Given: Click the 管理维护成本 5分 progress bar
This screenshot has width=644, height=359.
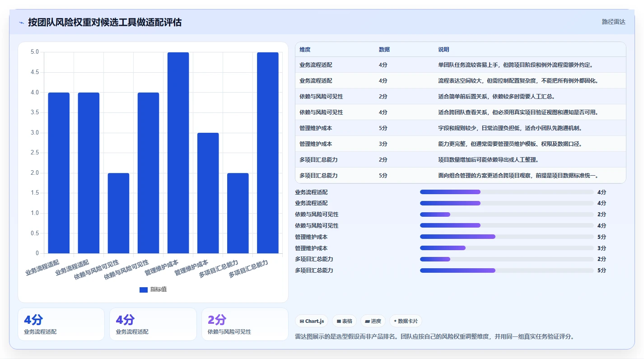Looking at the screenshot, I should (507, 237).
